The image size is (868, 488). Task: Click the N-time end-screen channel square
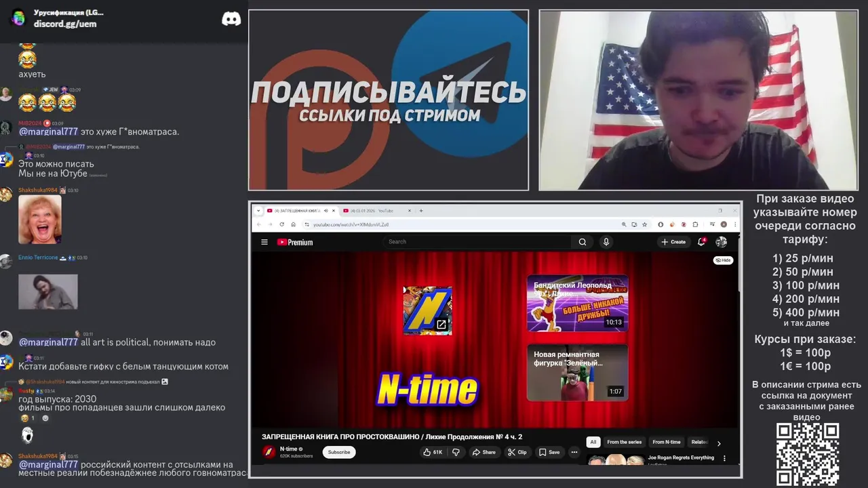[428, 310]
